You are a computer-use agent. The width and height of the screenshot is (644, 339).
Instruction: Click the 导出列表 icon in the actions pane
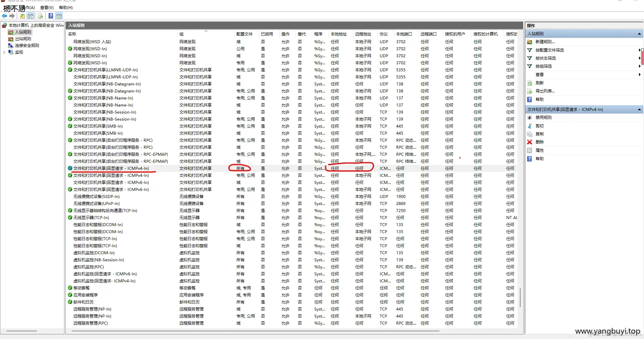coord(530,91)
